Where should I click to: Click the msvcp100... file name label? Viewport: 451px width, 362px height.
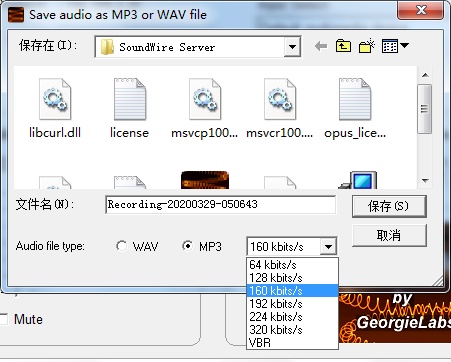pos(205,133)
